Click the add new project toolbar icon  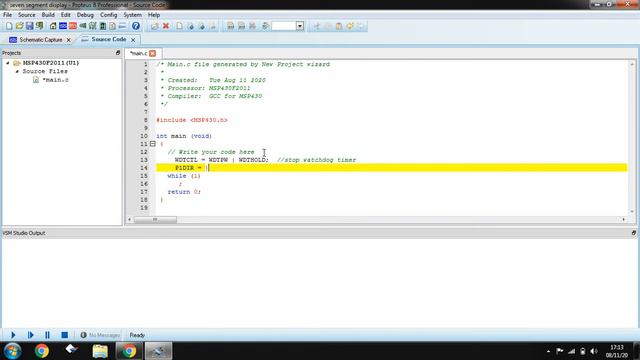154,26
